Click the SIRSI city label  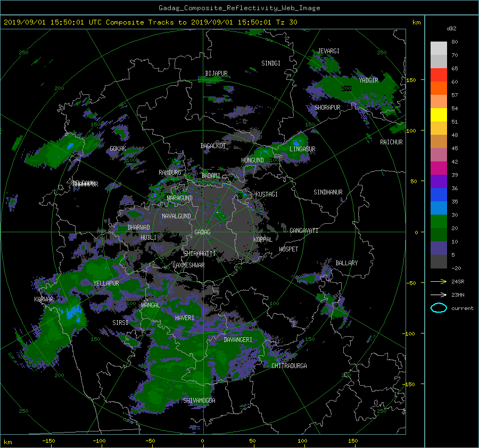120,323
